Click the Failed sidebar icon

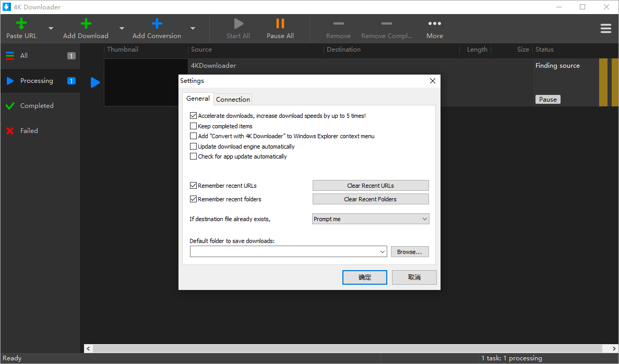coord(10,130)
